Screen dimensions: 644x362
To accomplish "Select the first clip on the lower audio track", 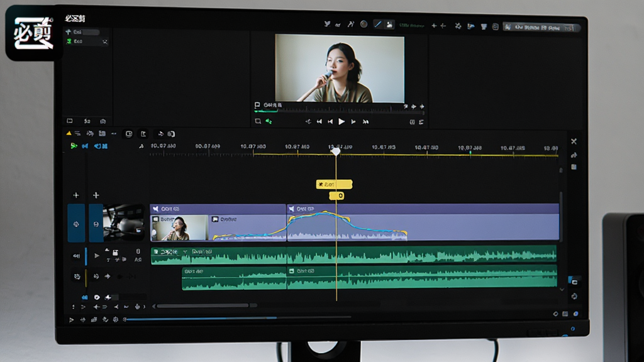I will (234, 278).
